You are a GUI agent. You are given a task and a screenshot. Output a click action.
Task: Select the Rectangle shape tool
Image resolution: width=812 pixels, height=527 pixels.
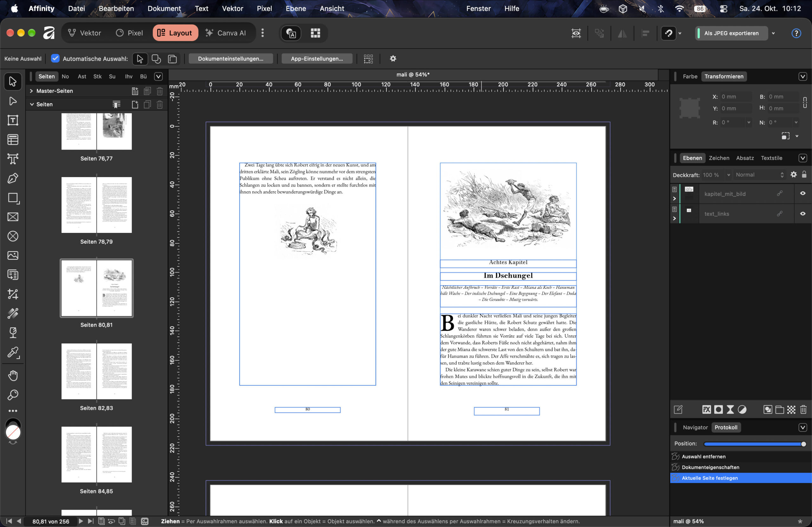[x=13, y=198]
